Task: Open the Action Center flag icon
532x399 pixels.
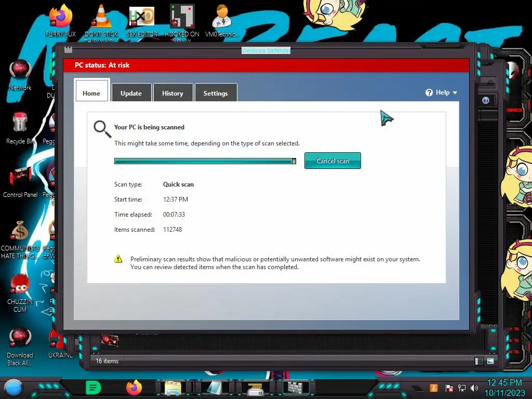Action: coord(449,388)
